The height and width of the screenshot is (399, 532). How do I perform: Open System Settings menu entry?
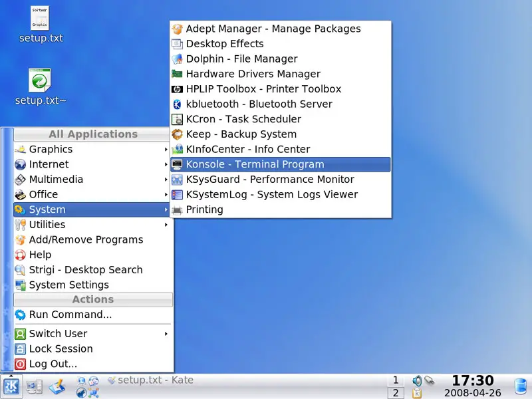pyautogui.click(x=92, y=285)
